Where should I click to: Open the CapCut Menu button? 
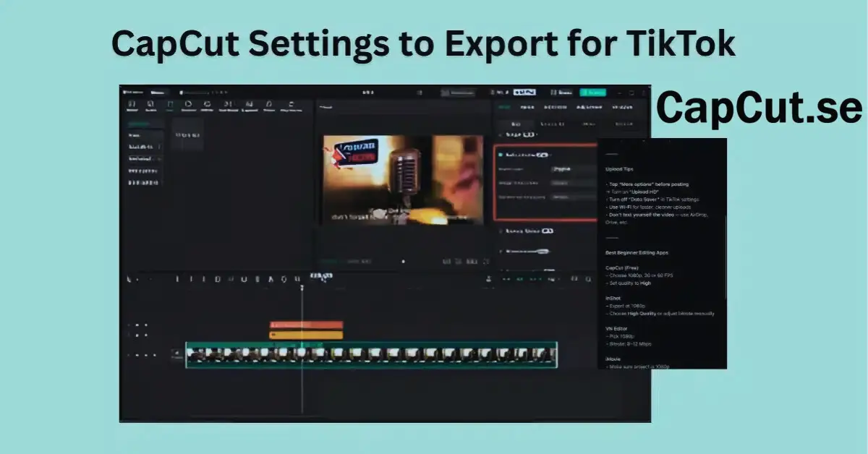pos(158,93)
